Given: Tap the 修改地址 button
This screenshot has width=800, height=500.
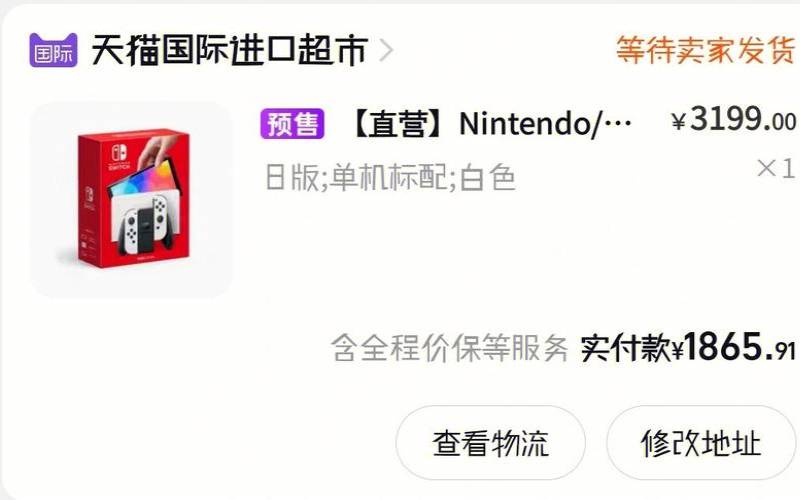Looking at the screenshot, I should tap(701, 443).
